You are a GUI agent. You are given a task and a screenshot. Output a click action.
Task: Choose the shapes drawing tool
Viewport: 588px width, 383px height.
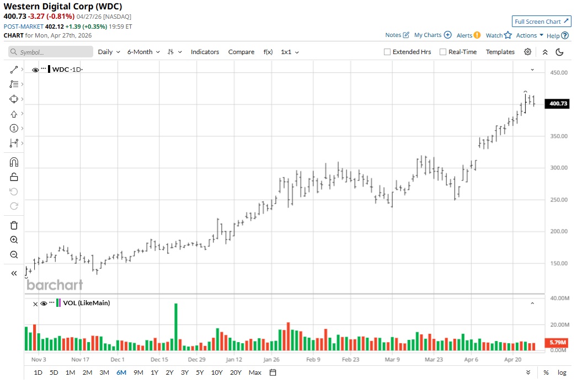14,99
